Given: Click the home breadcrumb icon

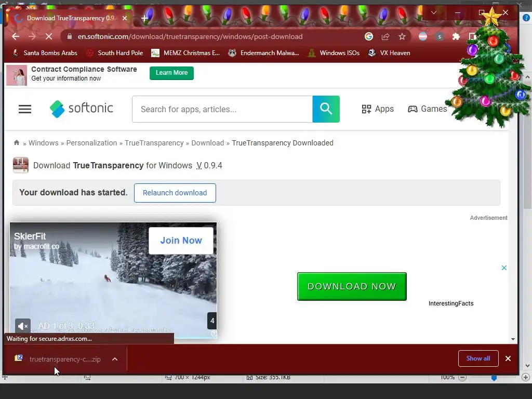Looking at the screenshot, I should point(16,142).
